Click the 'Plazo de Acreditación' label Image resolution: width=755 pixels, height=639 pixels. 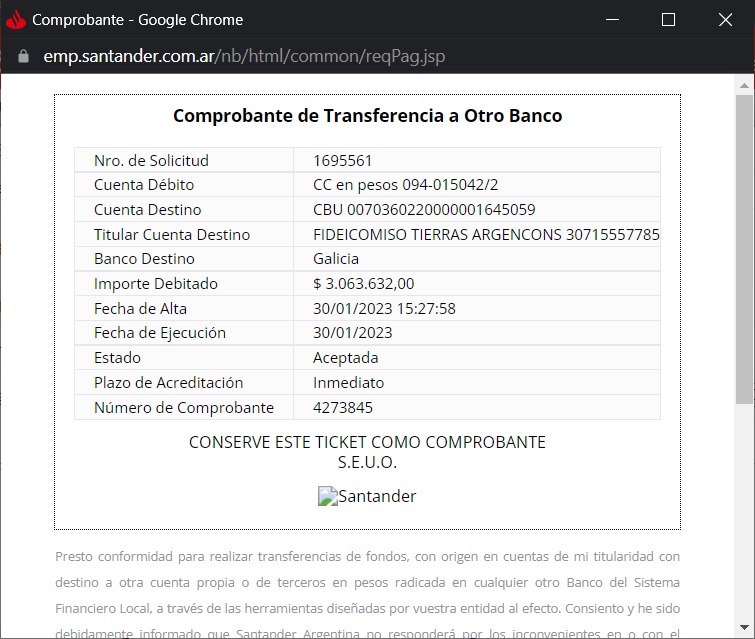point(169,383)
